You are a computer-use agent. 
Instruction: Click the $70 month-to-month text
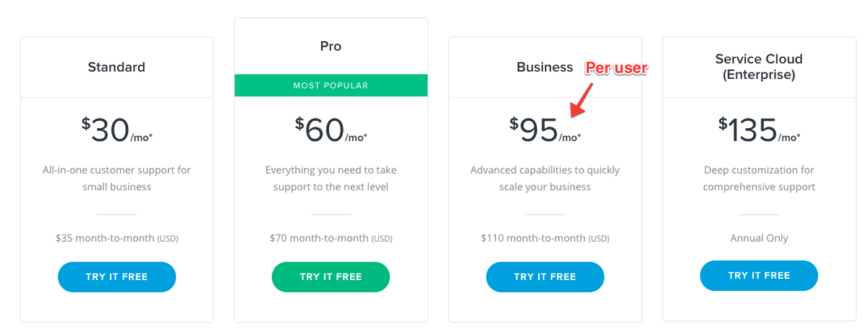331,238
